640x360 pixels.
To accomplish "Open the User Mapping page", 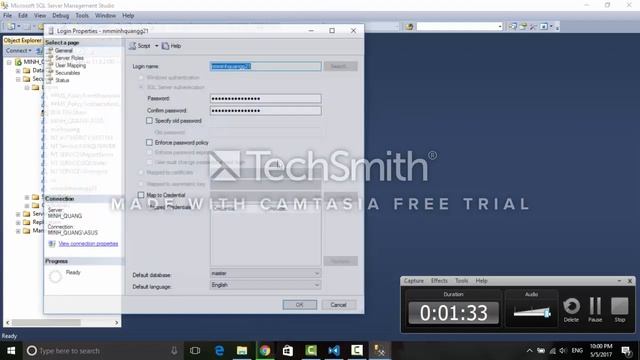I will 70,65.
